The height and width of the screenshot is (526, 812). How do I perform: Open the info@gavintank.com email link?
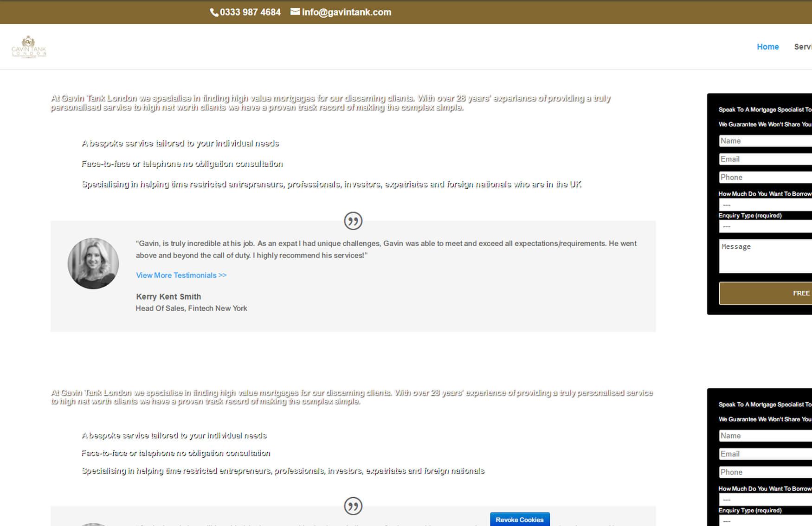pos(347,12)
